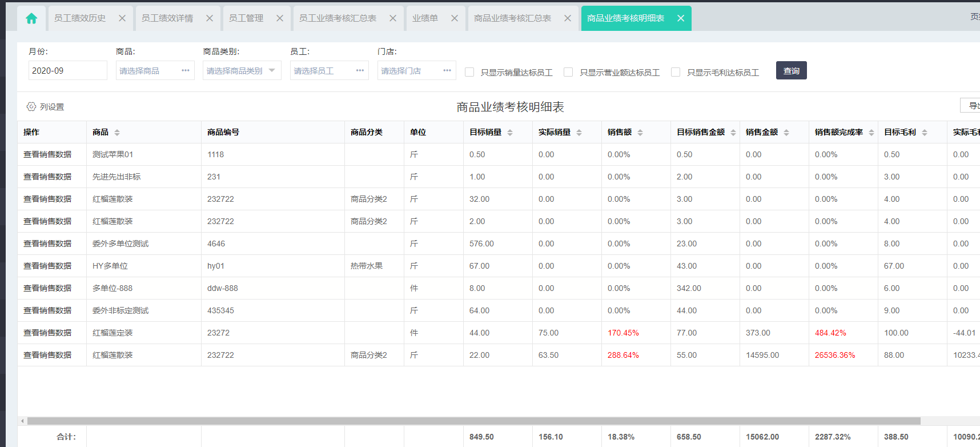
Task: Select the 170.45% sales rate cell
Action: pos(636,333)
